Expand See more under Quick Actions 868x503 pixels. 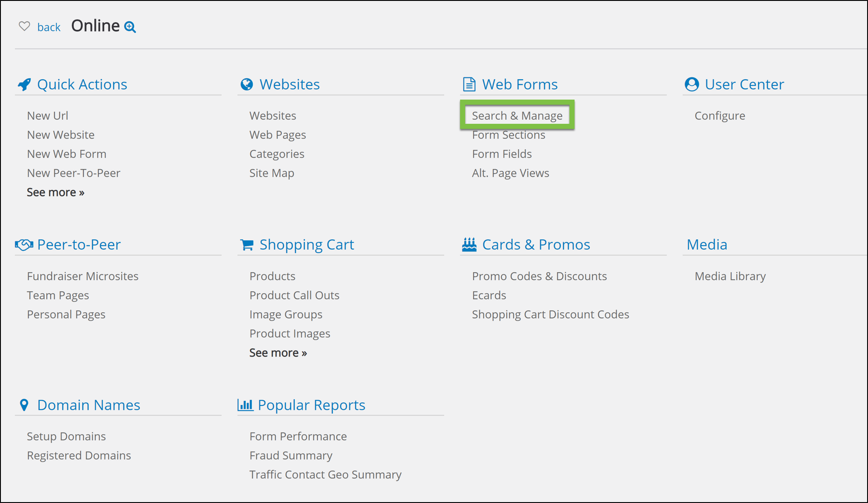pyautogui.click(x=56, y=192)
